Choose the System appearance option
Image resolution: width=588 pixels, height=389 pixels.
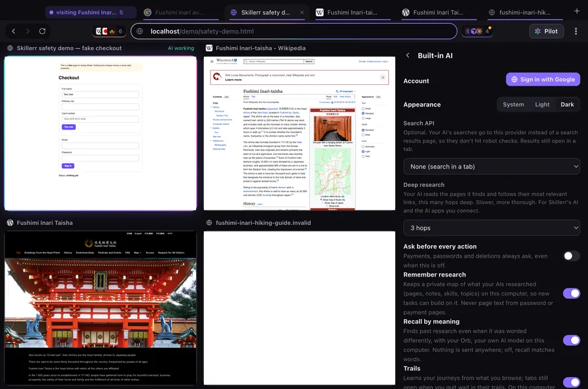pos(513,105)
